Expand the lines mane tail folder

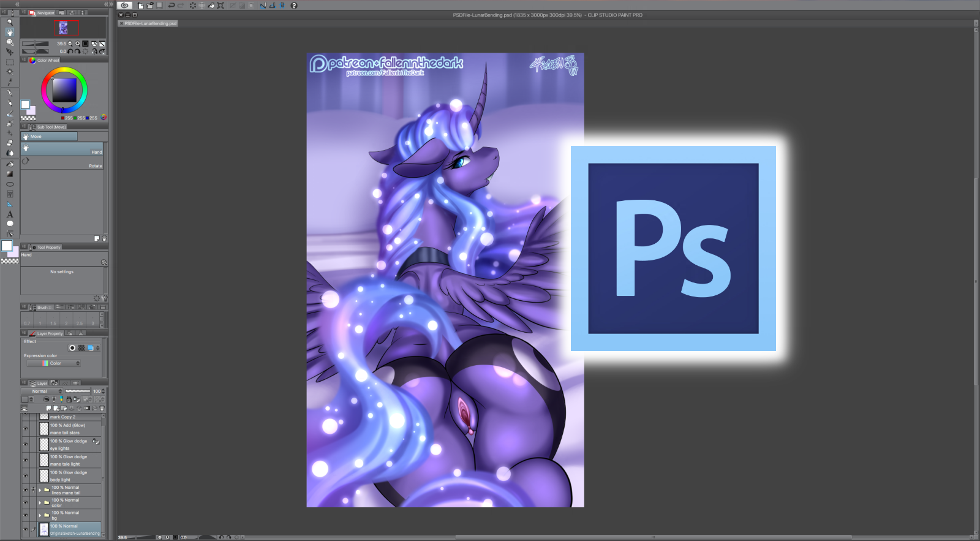coord(40,490)
